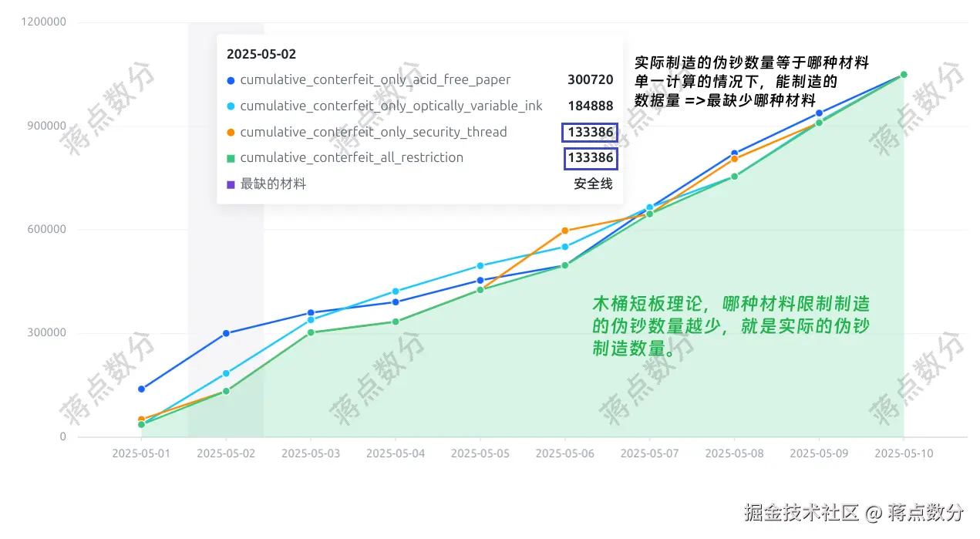Click the green data point above 2025-05-03
Screen dimensions: 980x539
point(311,331)
